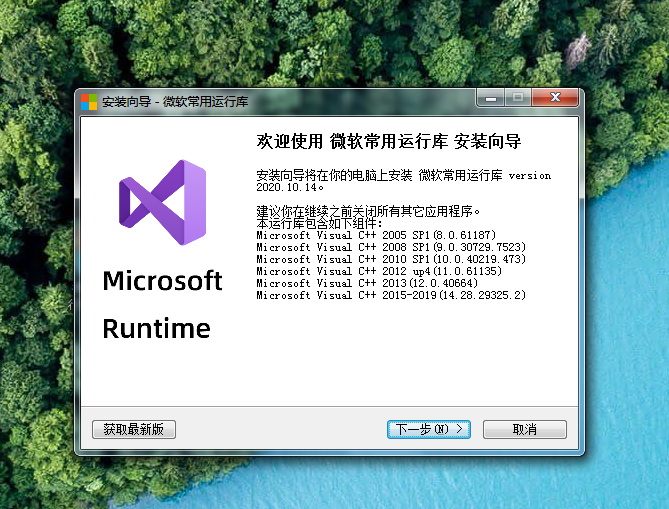Click the heading 欢迎使用 微软常用运行库 安装向导

389,141
